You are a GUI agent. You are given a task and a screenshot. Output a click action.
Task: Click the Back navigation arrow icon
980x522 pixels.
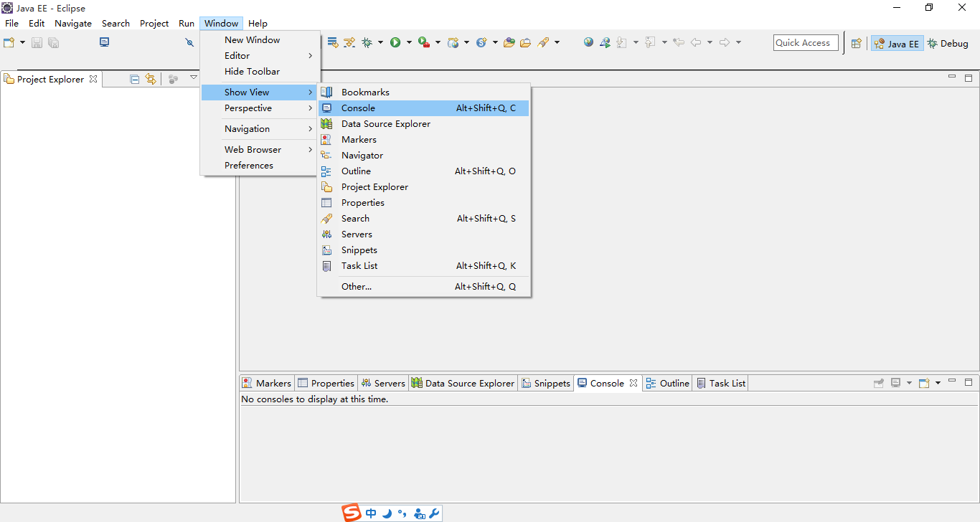pyautogui.click(x=696, y=43)
